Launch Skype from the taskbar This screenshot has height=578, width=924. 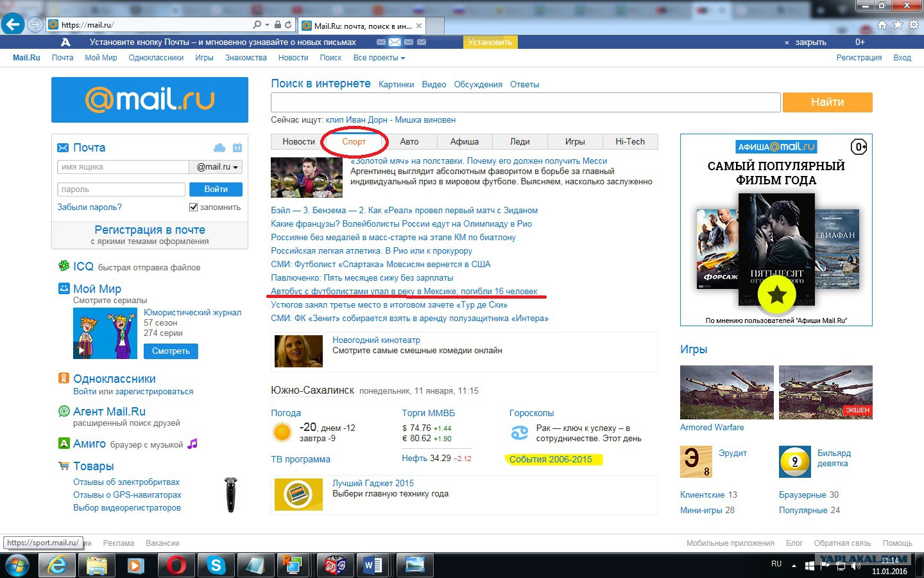[216, 565]
